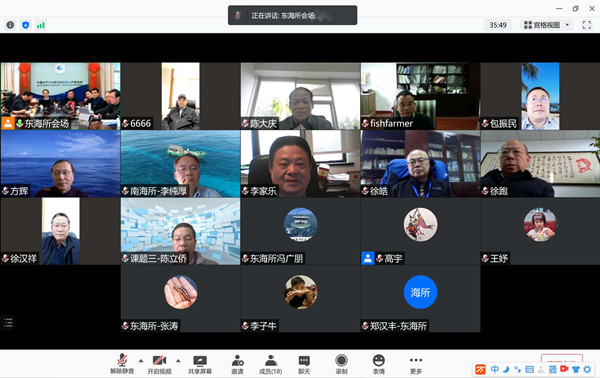
Task: Select 东海所会场 video tile
Action: 60,96
